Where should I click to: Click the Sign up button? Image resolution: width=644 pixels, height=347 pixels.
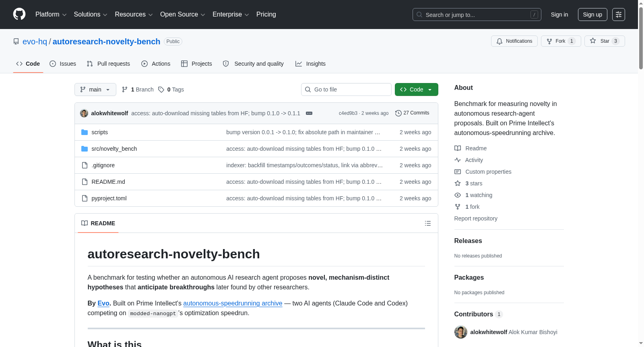coord(592,15)
